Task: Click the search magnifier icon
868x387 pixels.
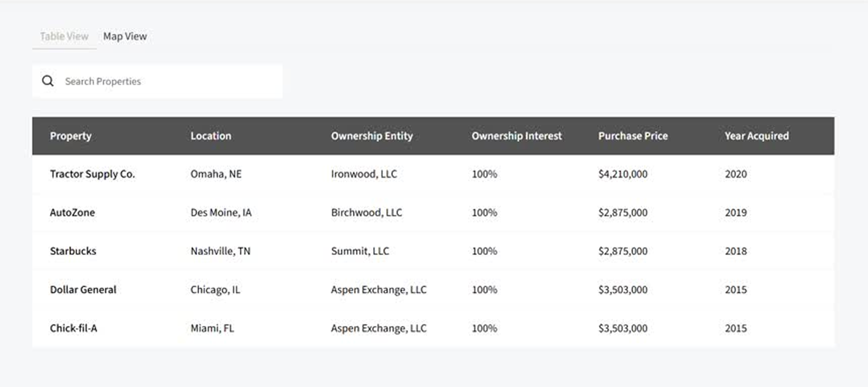Action: [48, 81]
